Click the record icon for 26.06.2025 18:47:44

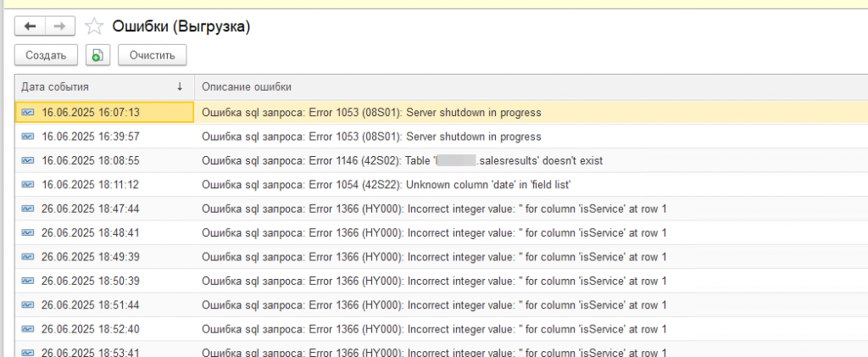(28, 209)
